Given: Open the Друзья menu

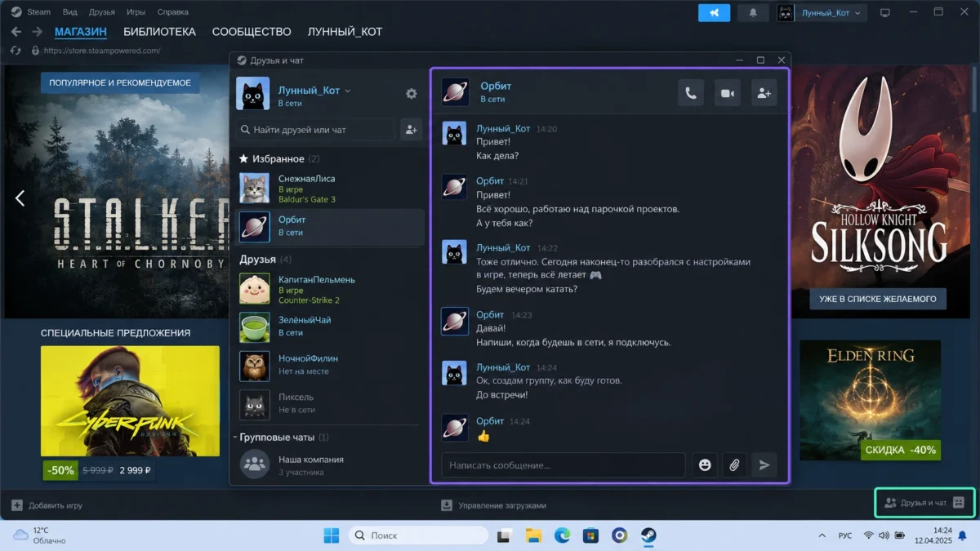Looking at the screenshot, I should coord(101,12).
